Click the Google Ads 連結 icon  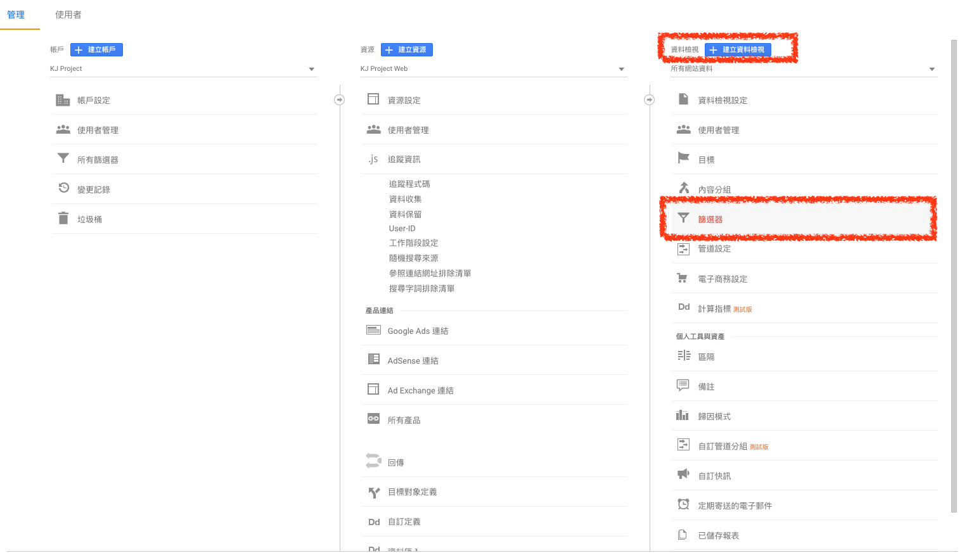click(x=374, y=330)
